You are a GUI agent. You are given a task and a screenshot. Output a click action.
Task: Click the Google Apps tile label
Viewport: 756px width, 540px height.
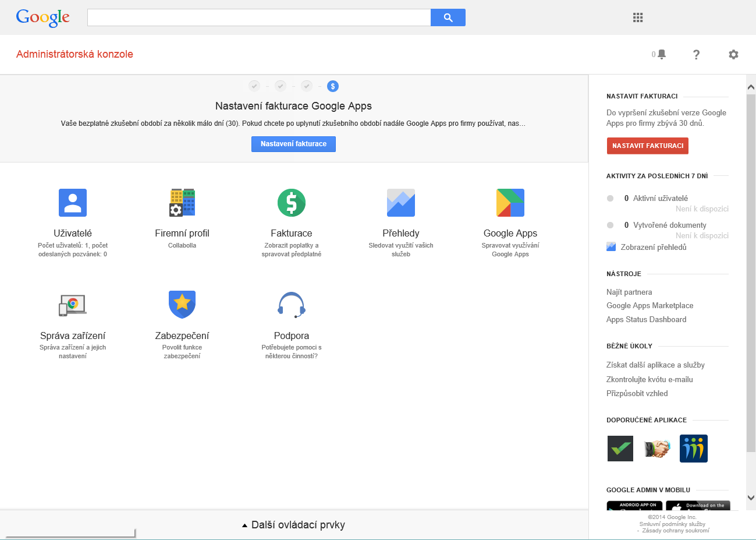pyautogui.click(x=510, y=233)
